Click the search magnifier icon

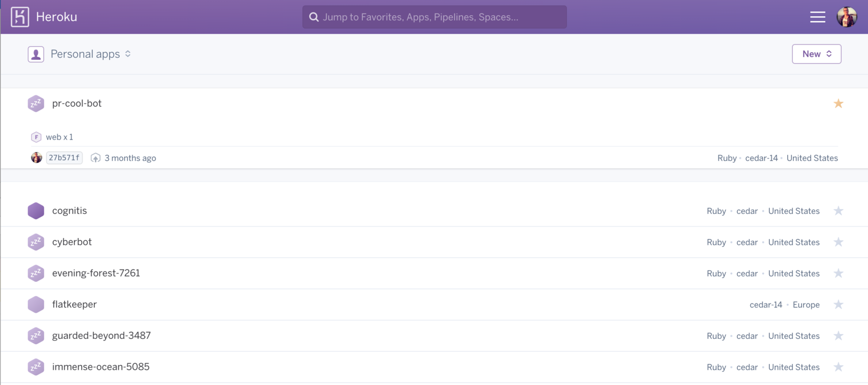click(314, 17)
